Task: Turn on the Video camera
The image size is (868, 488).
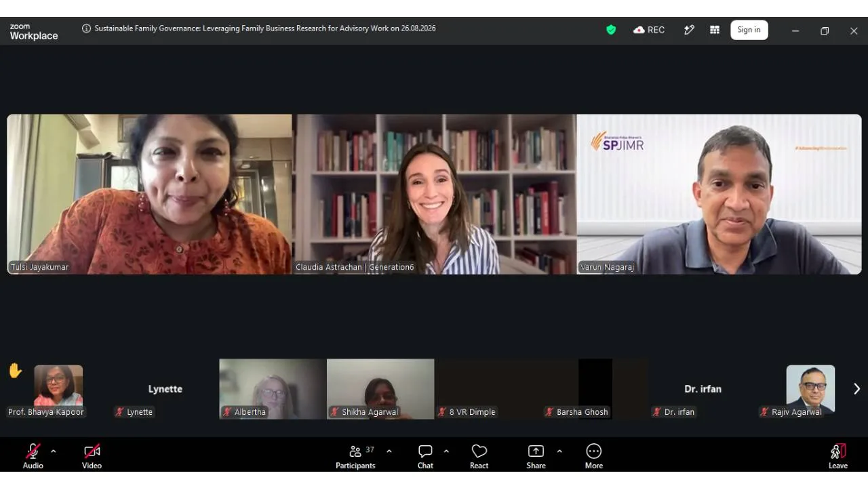Action: [92, 456]
